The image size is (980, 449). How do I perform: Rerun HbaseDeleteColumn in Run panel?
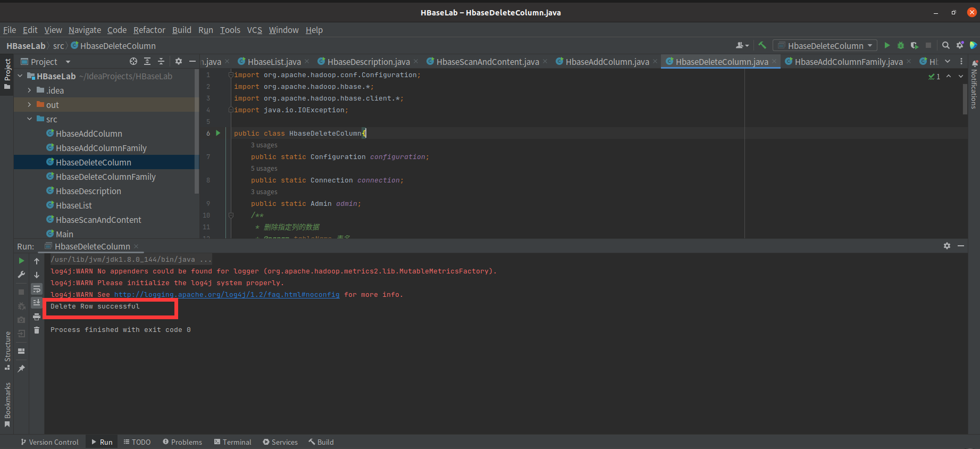click(21, 261)
